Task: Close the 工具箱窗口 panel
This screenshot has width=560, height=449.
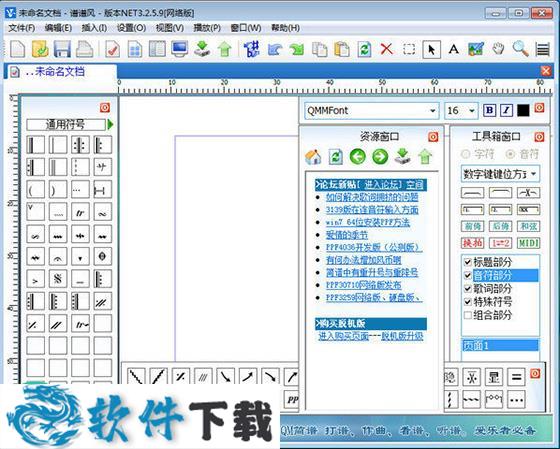Action: point(539,137)
